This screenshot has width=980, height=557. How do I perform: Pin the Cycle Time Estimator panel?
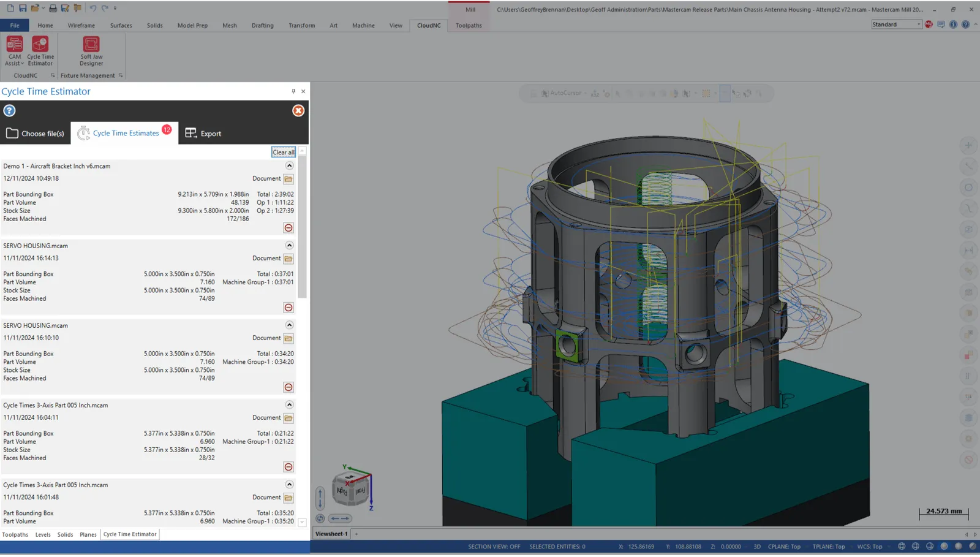click(293, 91)
